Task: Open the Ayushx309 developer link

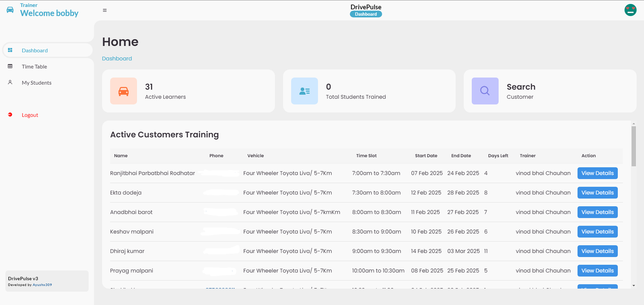Action: [x=42, y=285]
